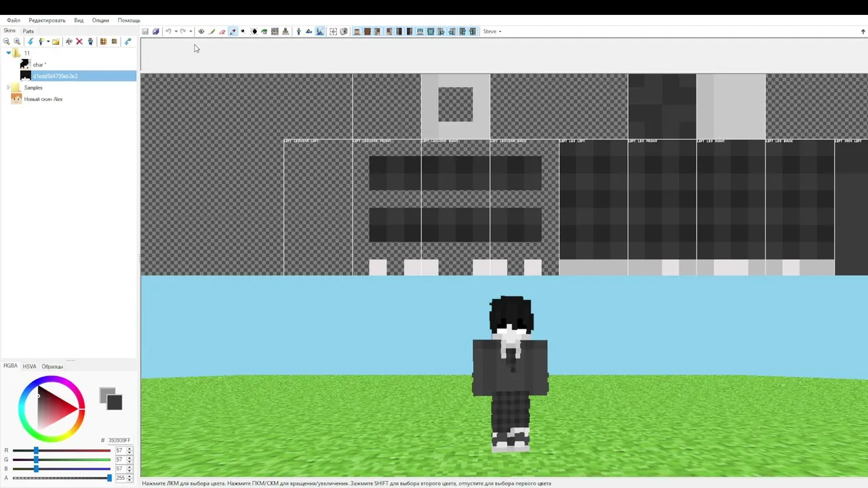Image resolution: width=868 pixels, height=488 pixels.
Task: Open the Steve model dropdown
Action: click(x=492, y=31)
